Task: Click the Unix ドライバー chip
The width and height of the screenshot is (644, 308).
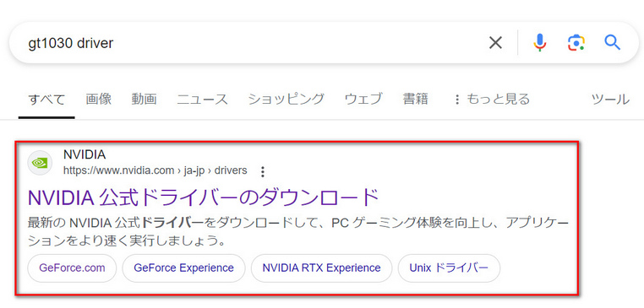Action: tap(449, 268)
